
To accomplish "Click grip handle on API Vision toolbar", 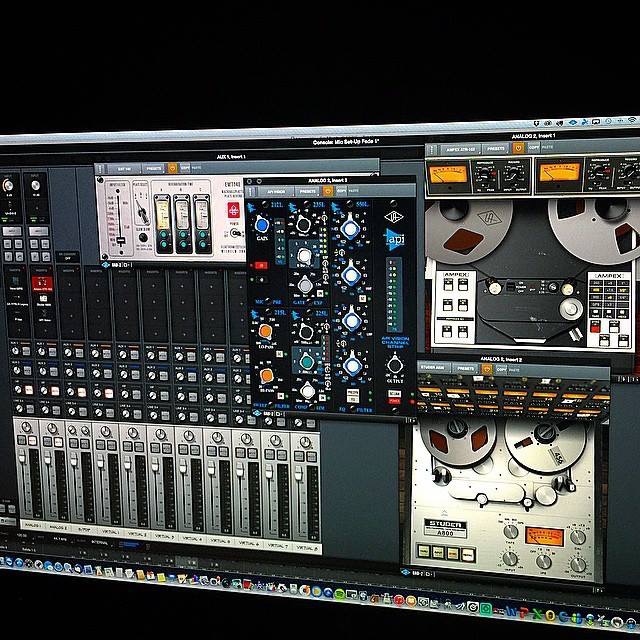I will click(x=250, y=191).
